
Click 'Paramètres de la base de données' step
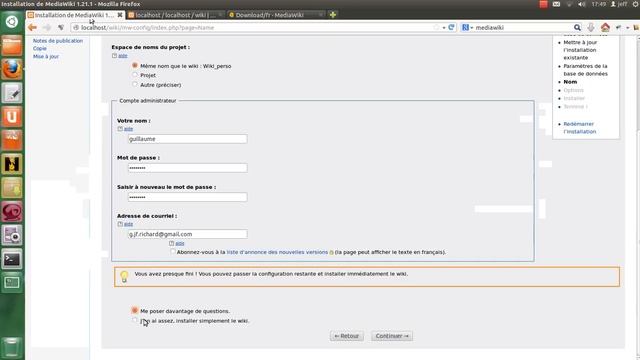[x=585, y=70]
